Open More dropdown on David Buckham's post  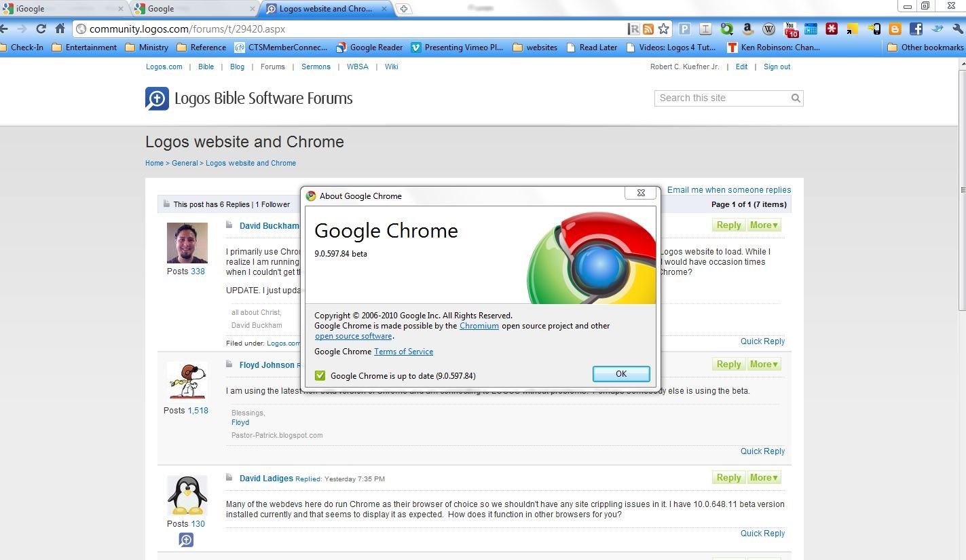pos(764,225)
